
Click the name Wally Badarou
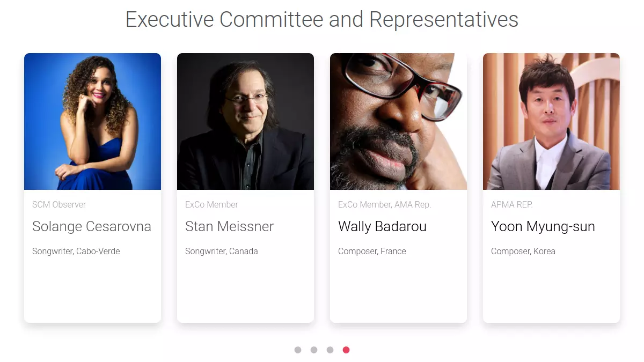[382, 226]
